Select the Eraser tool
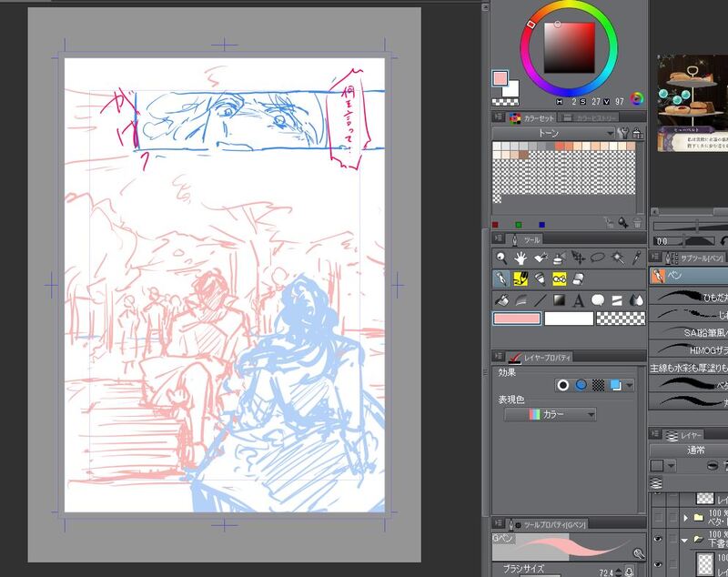 click(x=579, y=279)
